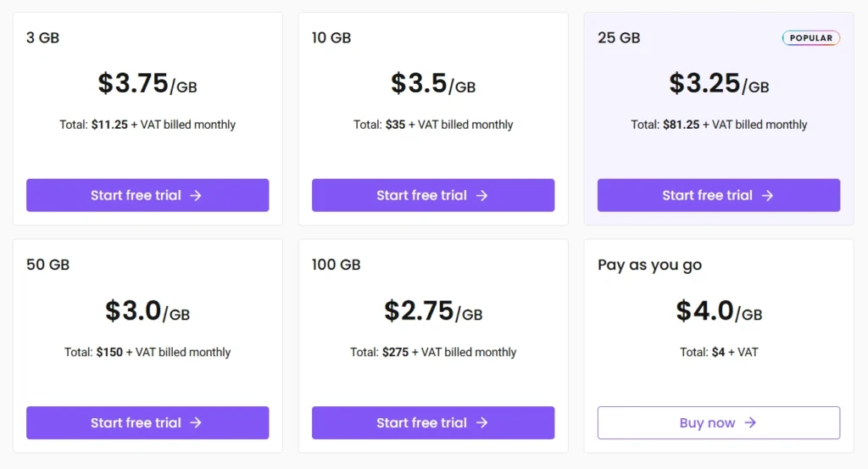This screenshot has height=469, width=868.
Task: Select the $3.75/GB price heading
Action: [147, 84]
